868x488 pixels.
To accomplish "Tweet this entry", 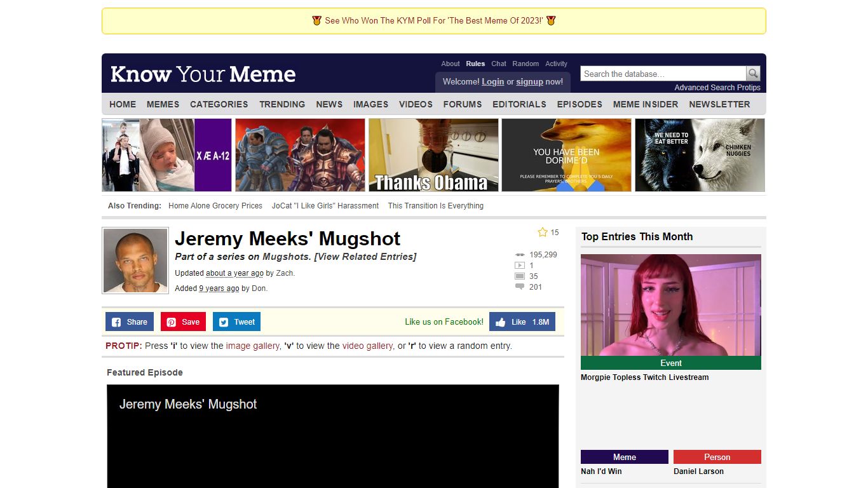I will (x=236, y=322).
